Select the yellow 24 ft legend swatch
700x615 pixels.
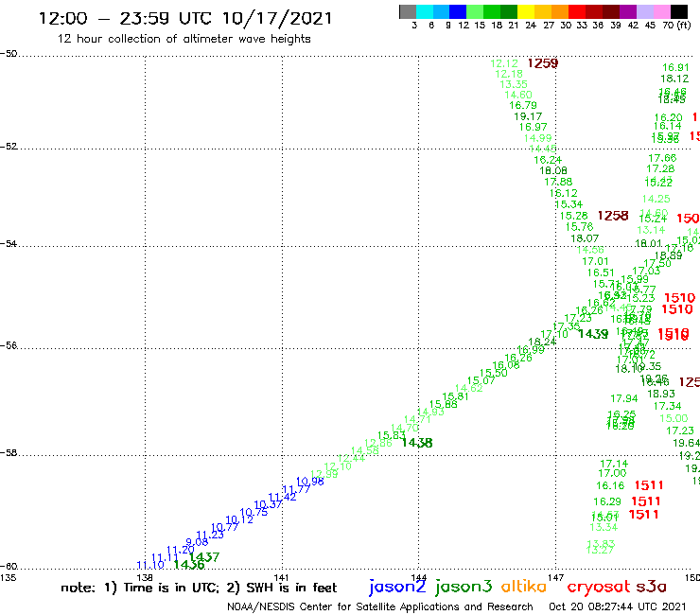coord(526,11)
